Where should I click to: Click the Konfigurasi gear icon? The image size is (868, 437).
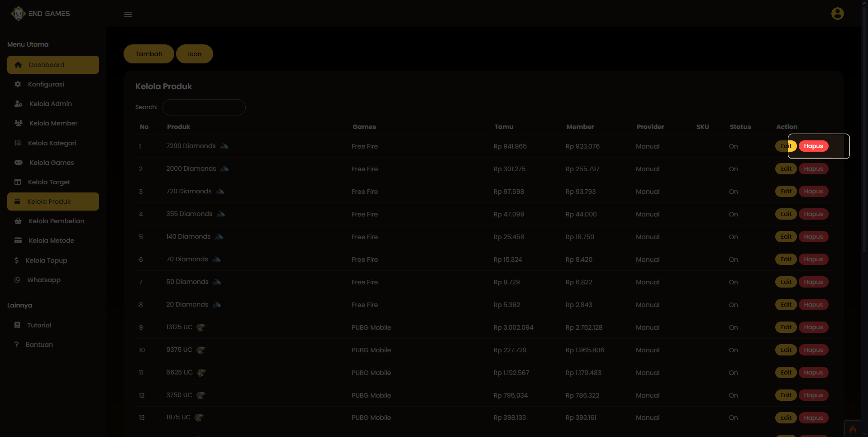[18, 84]
